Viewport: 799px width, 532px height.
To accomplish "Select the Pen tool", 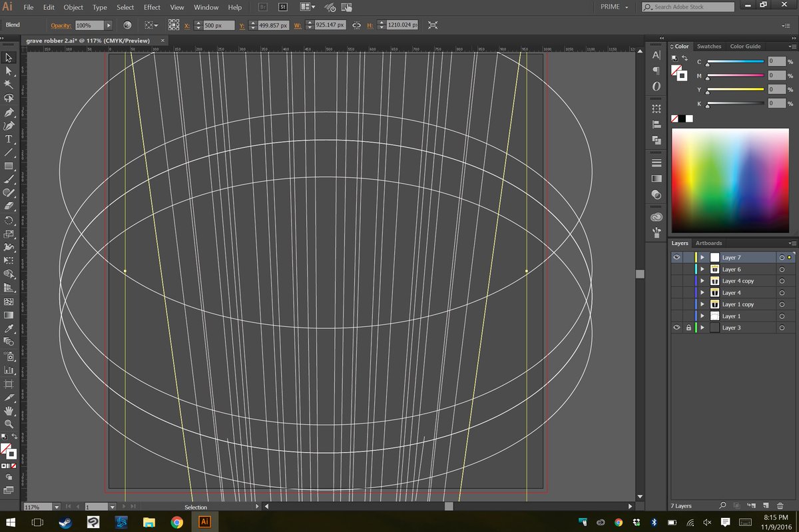I will click(x=9, y=112).
